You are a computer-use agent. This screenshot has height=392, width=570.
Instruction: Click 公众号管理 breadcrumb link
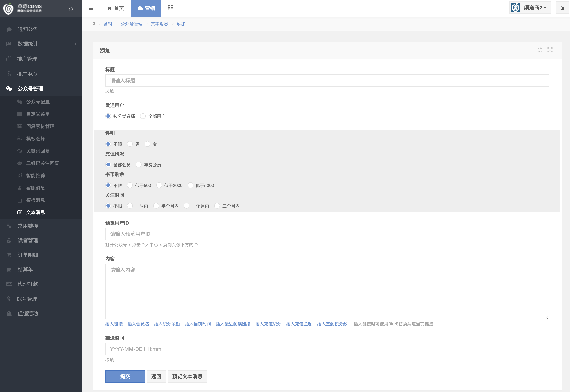pyautogui.click(x=132, y=24)
